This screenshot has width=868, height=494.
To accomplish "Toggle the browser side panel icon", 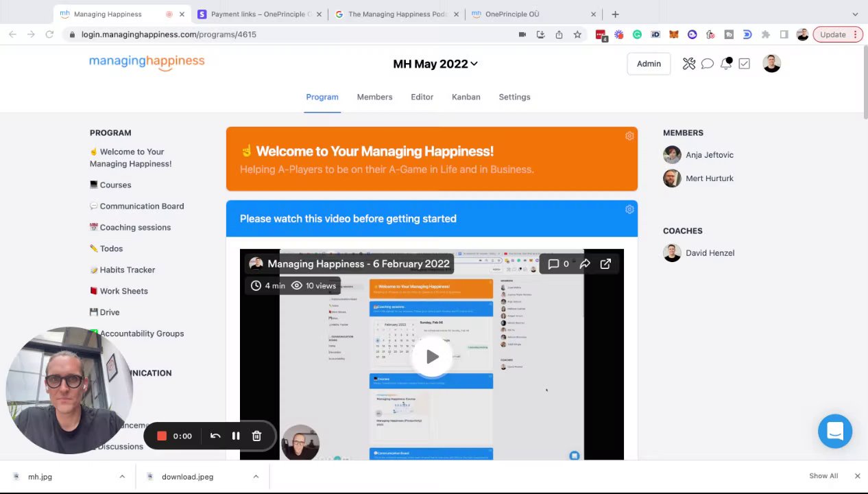I will [784, 34].
